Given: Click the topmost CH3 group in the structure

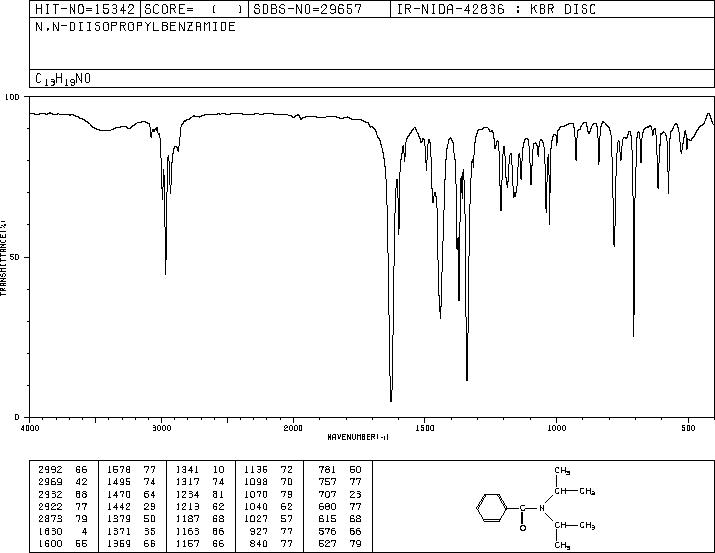Looking at the screenshot, I should point(562,470).
